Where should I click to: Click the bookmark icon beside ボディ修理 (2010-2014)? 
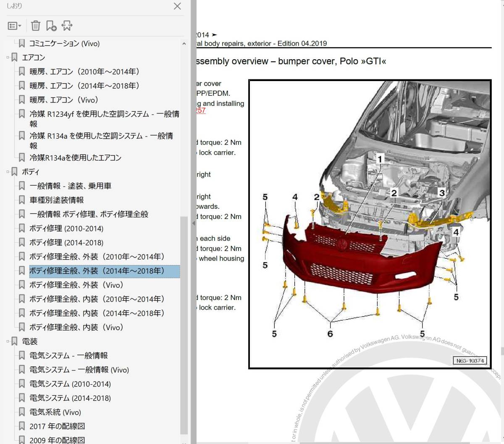click(22, 229)
